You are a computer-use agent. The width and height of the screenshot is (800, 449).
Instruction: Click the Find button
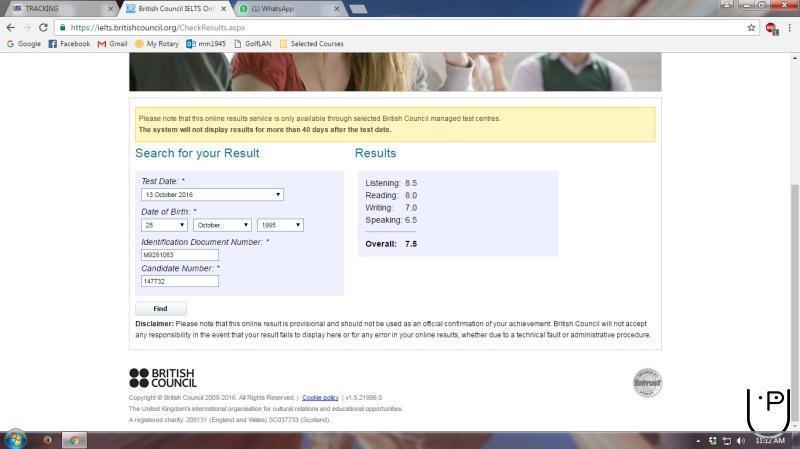tap(161, 309)
